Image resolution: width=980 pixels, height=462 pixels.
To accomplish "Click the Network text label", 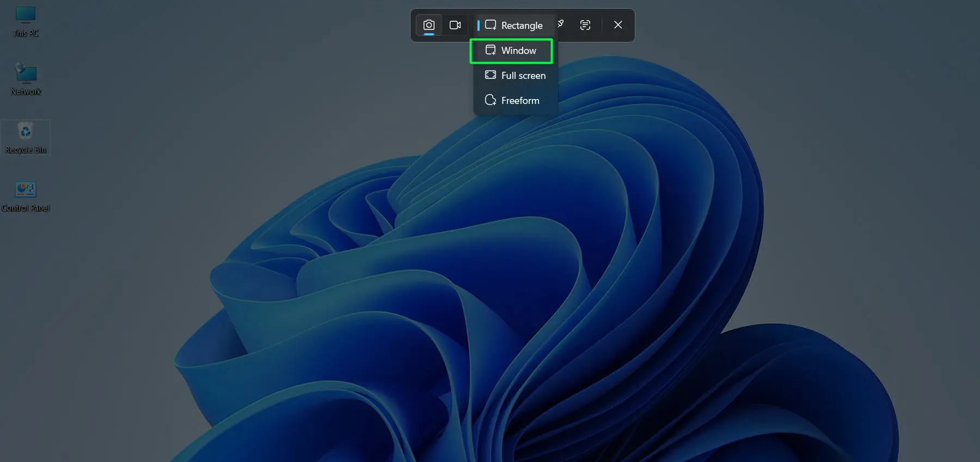I will tap(26, 91).
